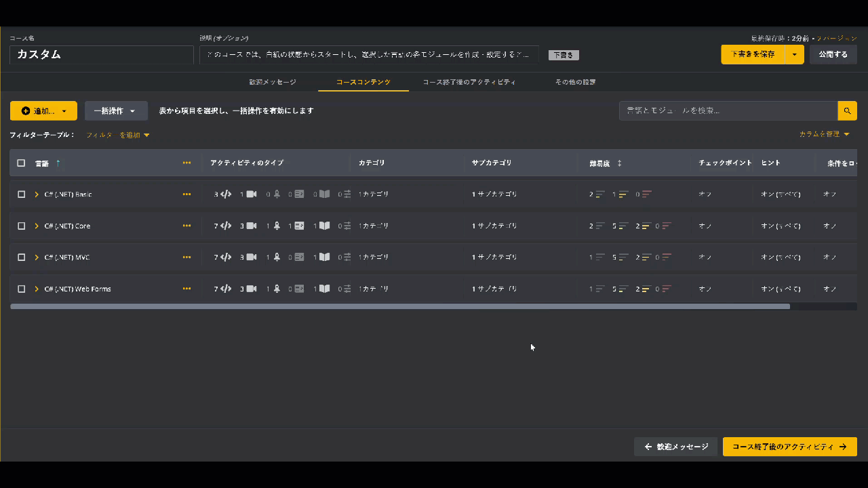Viewport: 868px width, 488px height.
Task: Open the 一括操作 bulk actions dropdown
Action: click(x=116, y=111)
